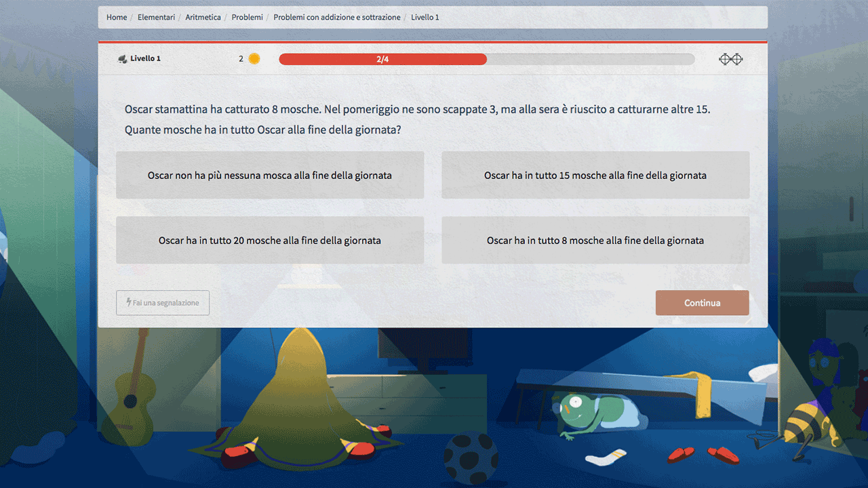The height and width of the screenshot is (488, 868).
Task: Open the Elementari breadcrumb link
Action: pos(156,17)
